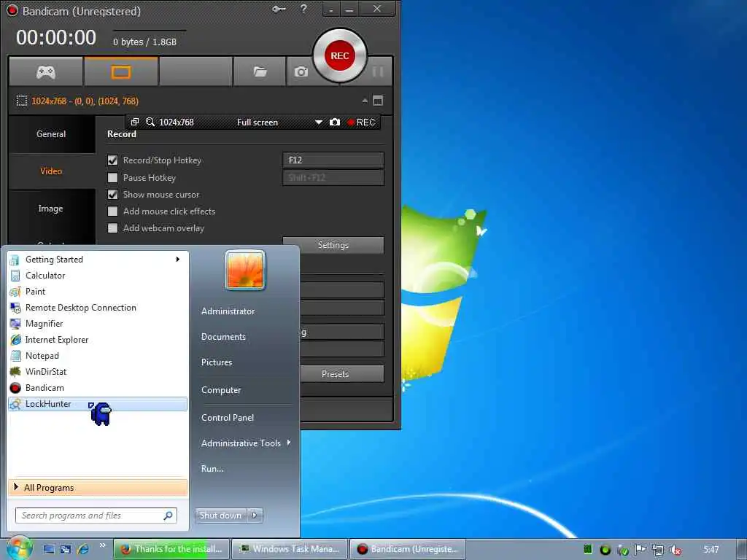747x560 pixels.
Task: Toggle Show mouse cursor checkbox
Action: tap(113, 194)
